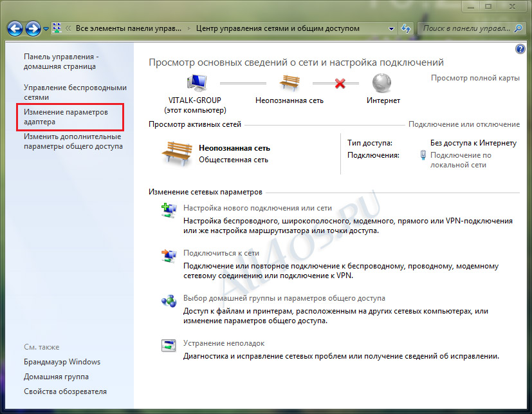The image size is (532, 414).
Task: Open Help via blue question mark icon
Action: pyautogui.click(x=520, y=49)
